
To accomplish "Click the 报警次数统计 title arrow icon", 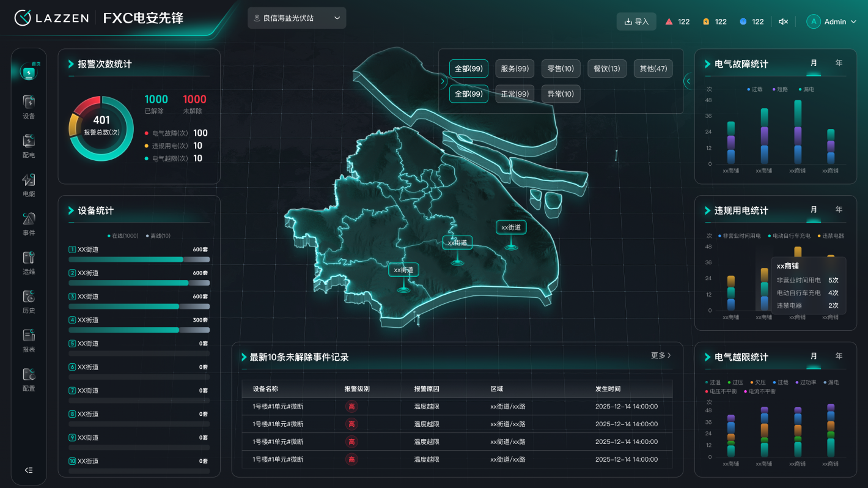I will 71,64.
